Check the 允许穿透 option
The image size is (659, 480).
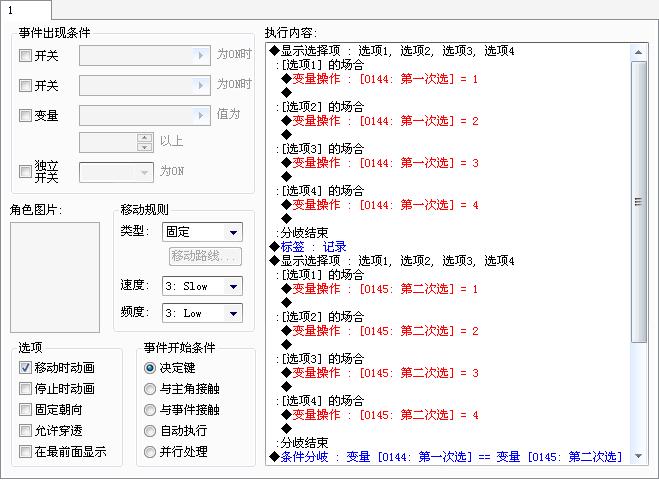coord(25,431)
